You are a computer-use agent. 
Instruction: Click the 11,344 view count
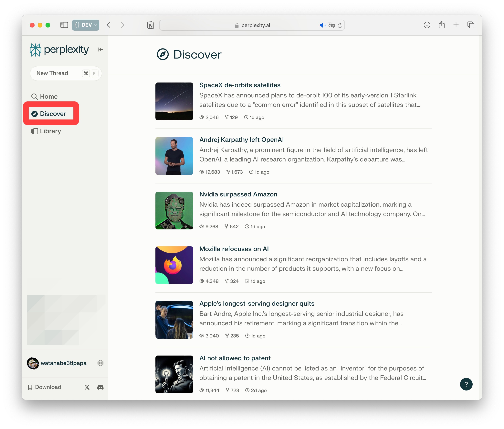[x=209, y=390]
